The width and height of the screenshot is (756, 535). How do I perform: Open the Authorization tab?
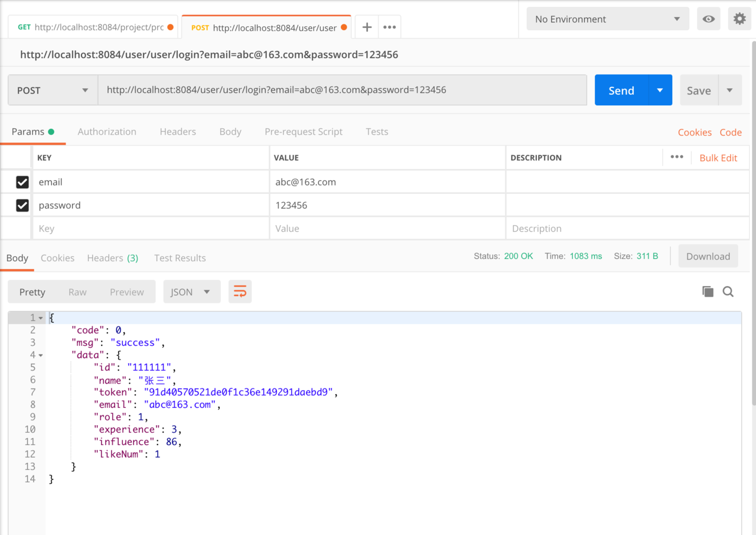coord(107,131)
